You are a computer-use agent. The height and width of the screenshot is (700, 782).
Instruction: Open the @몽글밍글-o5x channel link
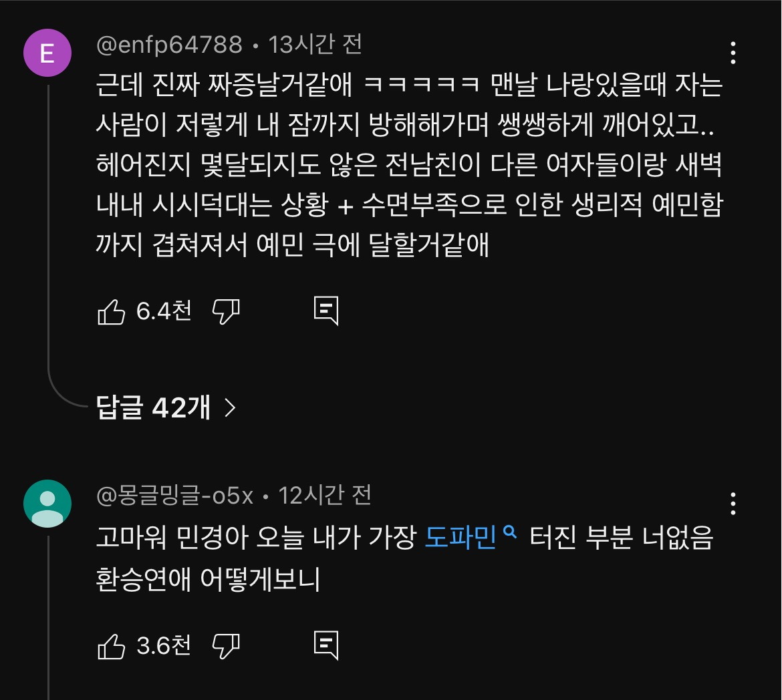174,496
